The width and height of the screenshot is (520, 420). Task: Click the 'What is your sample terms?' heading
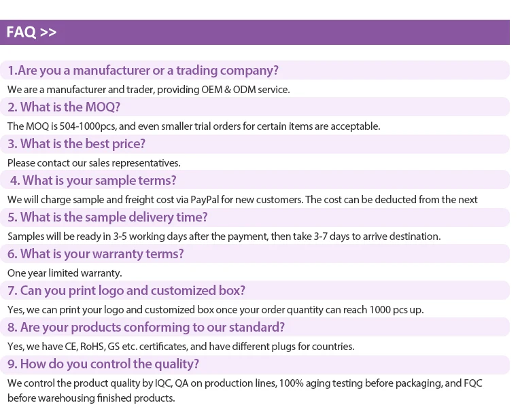pos(93,180)
